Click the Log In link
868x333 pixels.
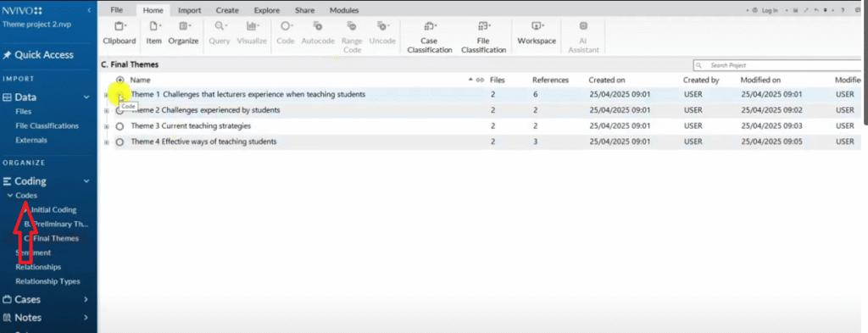[770, 10]
